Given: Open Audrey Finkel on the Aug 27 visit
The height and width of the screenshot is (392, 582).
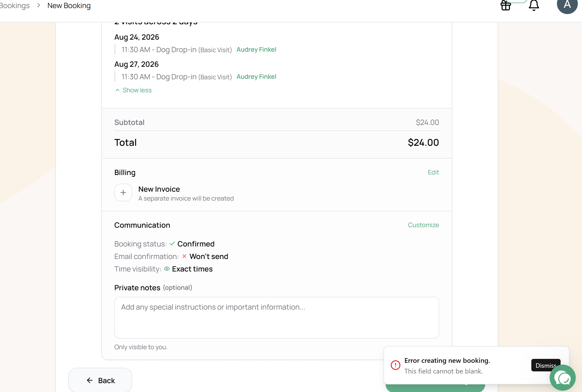Looking at the screenshot, I should tap(256, 77).
